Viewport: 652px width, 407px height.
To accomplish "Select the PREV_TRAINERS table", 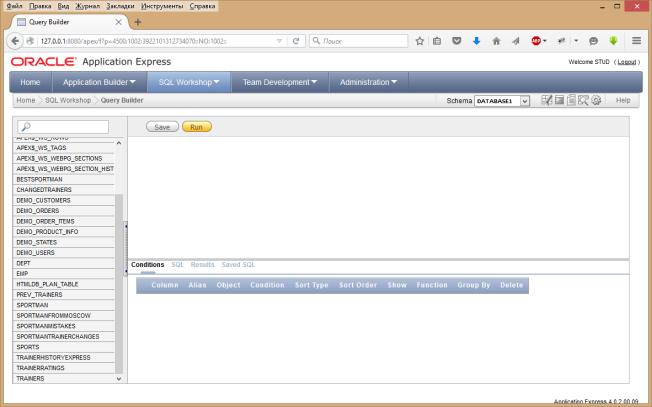I will point(64,294).
